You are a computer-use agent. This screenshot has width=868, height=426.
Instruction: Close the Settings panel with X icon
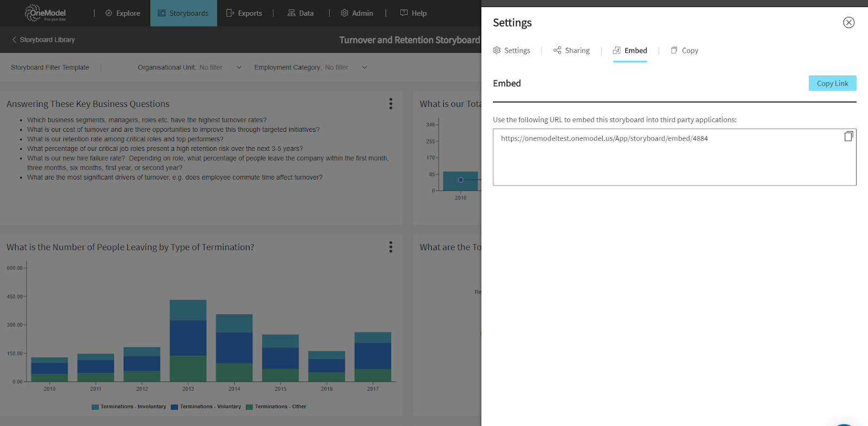(848, 22)
